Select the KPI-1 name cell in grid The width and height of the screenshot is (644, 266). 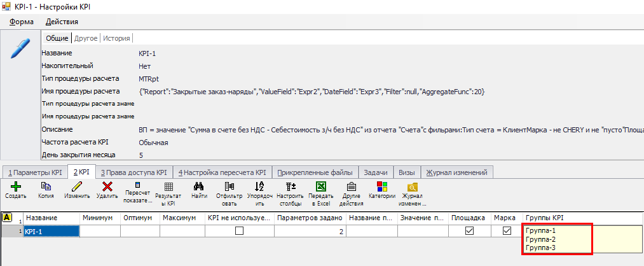point(51,232)
